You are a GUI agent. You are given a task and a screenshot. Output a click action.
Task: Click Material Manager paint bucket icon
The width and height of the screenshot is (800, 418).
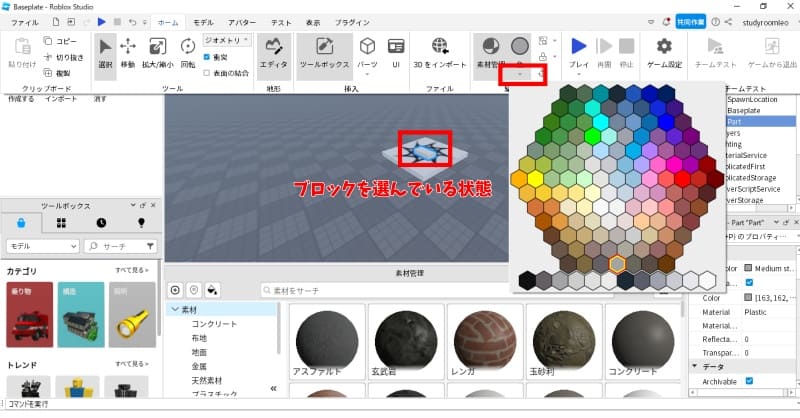(212, 290)
